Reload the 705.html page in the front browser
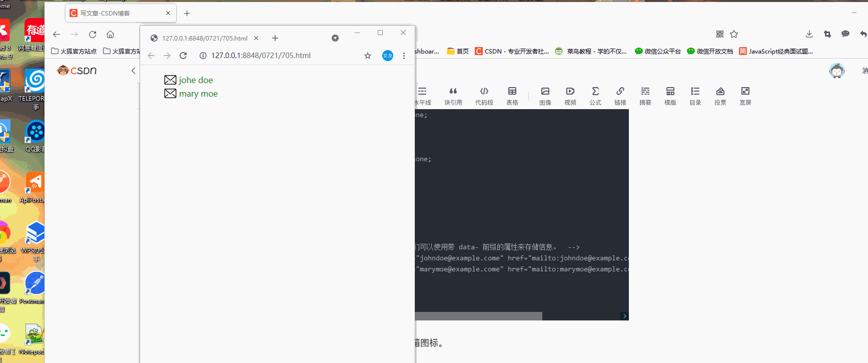Viewport: 868px width, 363px height. click(x=183, y=56)
